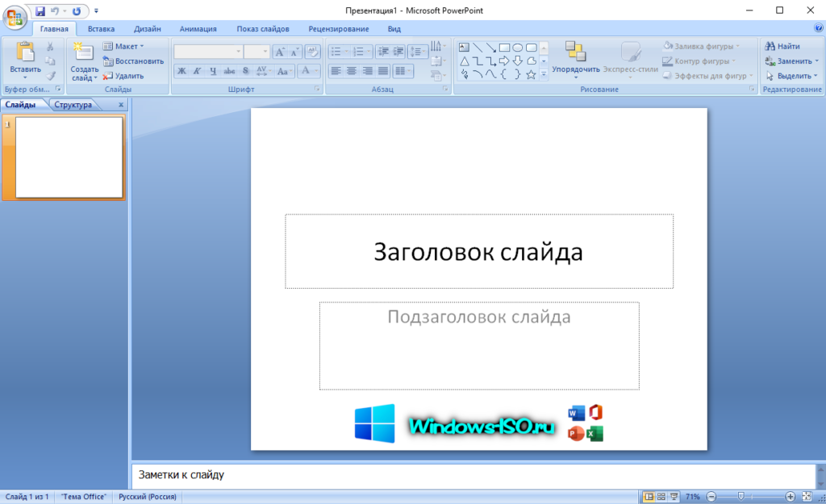826x504 pixels.
Task: Align text left in paragraph group
Action: [x=336, y=71]
